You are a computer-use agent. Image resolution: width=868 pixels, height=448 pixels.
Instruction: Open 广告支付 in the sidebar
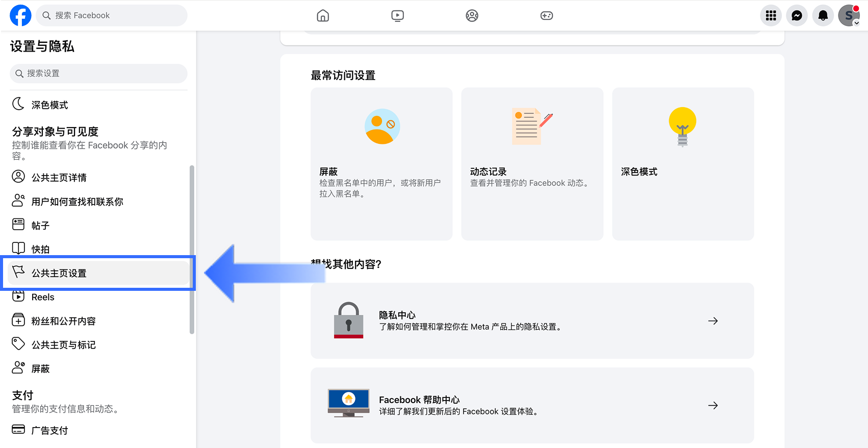(x=98, y=430)
